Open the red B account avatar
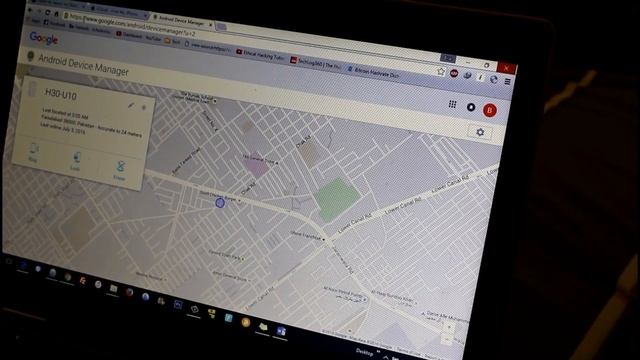The height and width of the screenshot is (360, 640). pyautogui.click(x=489, y=110)
